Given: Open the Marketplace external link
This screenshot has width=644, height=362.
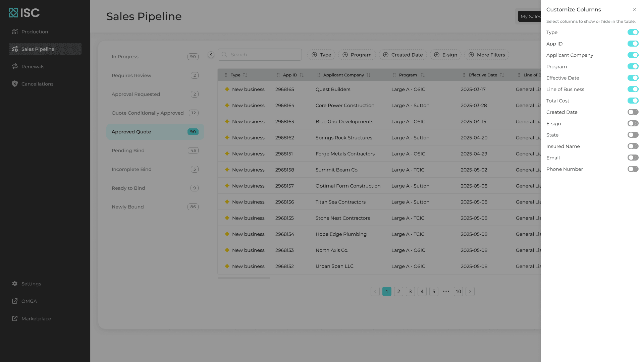Looking at the screenshot, I should click(x=45, y=318).
